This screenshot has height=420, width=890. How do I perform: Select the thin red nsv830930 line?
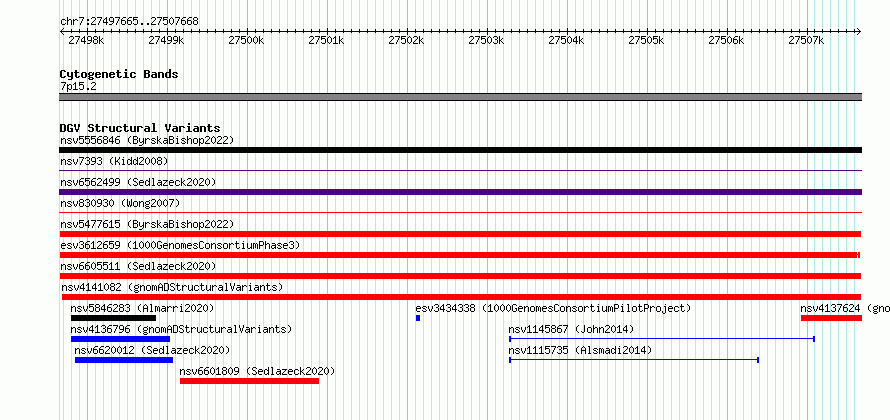pos(460,212)
